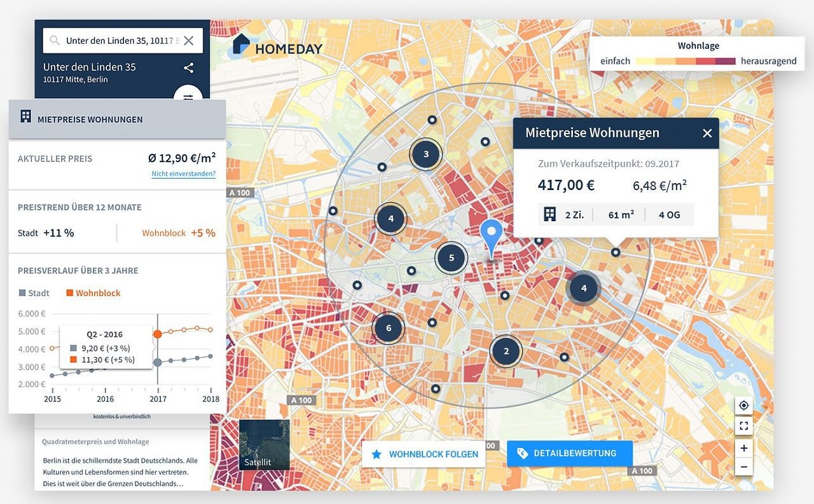Click the locate-me target icon
Viewport: 814px width, 504px height.
point(743,405)
